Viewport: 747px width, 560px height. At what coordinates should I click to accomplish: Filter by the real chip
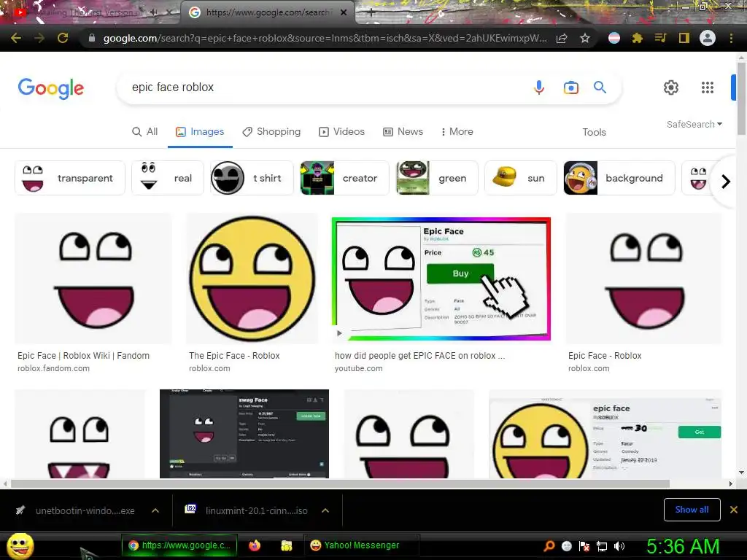[x=168, y=178]
